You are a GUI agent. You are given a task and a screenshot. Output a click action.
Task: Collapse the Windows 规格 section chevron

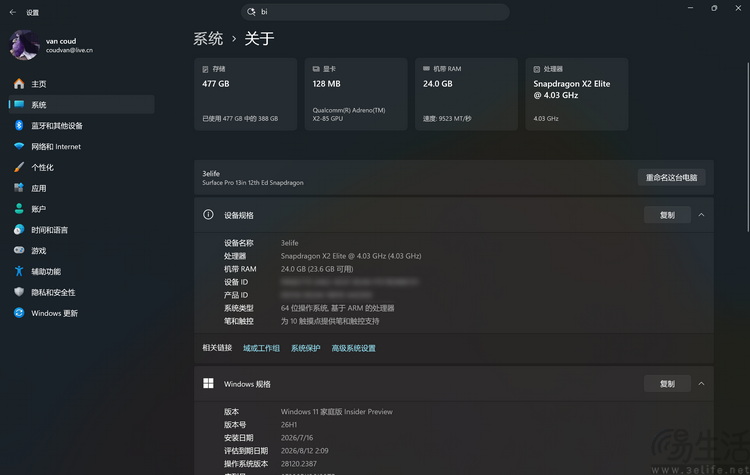coord(701,384)
